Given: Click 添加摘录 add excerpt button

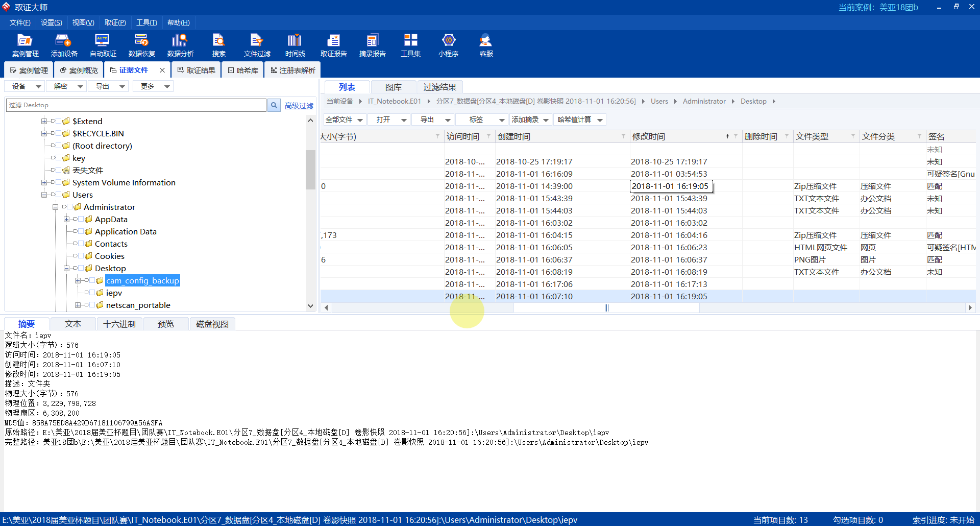Looking at the screenshot, I should coord(530,119).
